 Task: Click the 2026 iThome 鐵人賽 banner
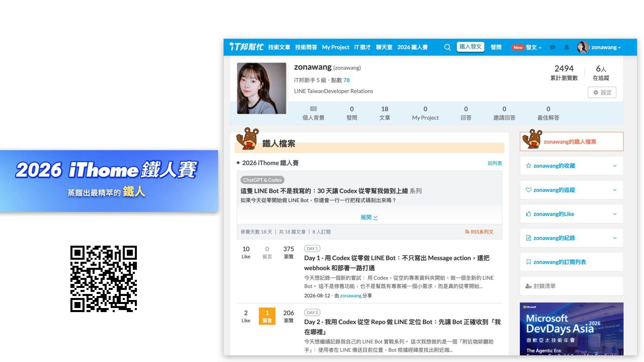tap(109, 181)
